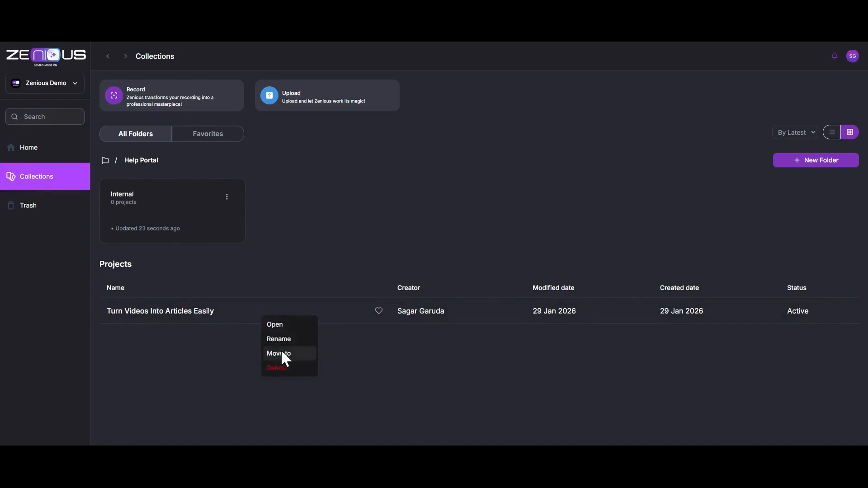
Task: Open the Help Portal breadcrumb link
Action: click(141, 160)
